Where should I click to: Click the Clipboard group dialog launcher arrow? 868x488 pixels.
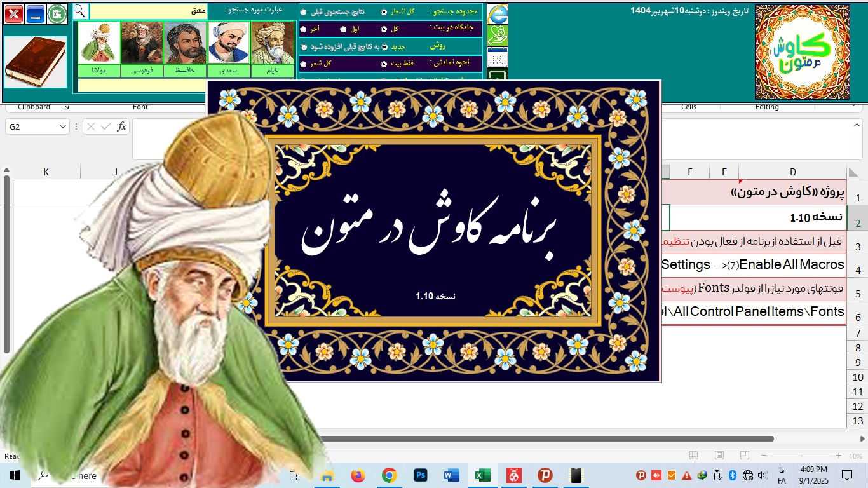(x=66, y=107)
